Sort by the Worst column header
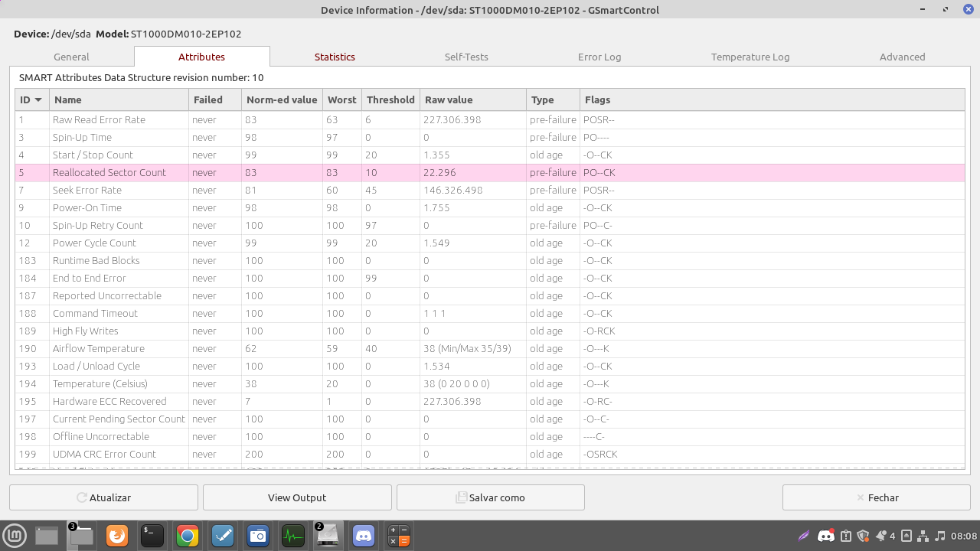 pyautogui.click(x=342, y=99)
